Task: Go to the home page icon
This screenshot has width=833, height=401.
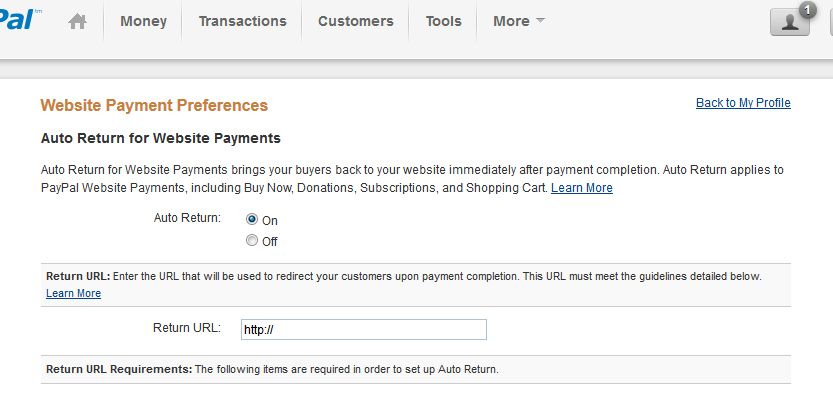Action: (x=78, y=21)
